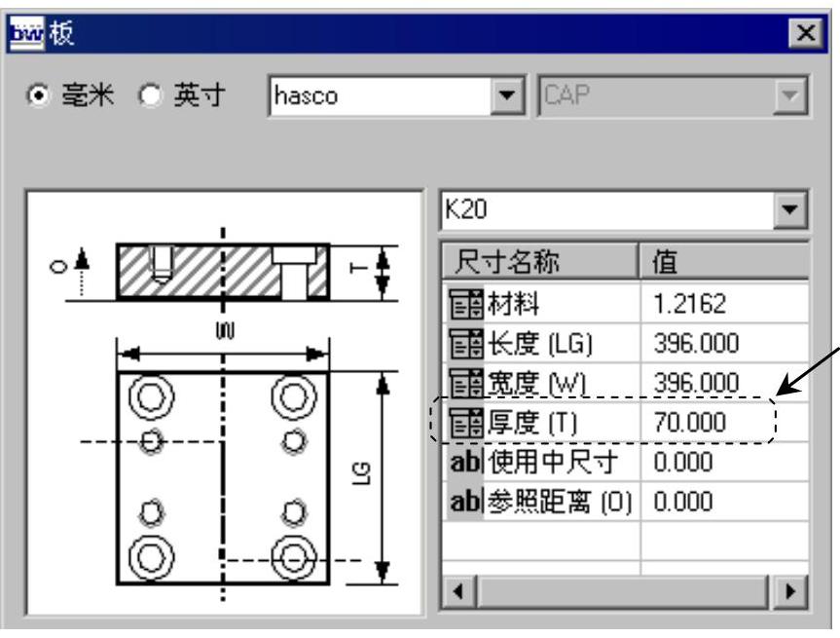Select the 参照距离 (O) value 0.000

[683, 502]
